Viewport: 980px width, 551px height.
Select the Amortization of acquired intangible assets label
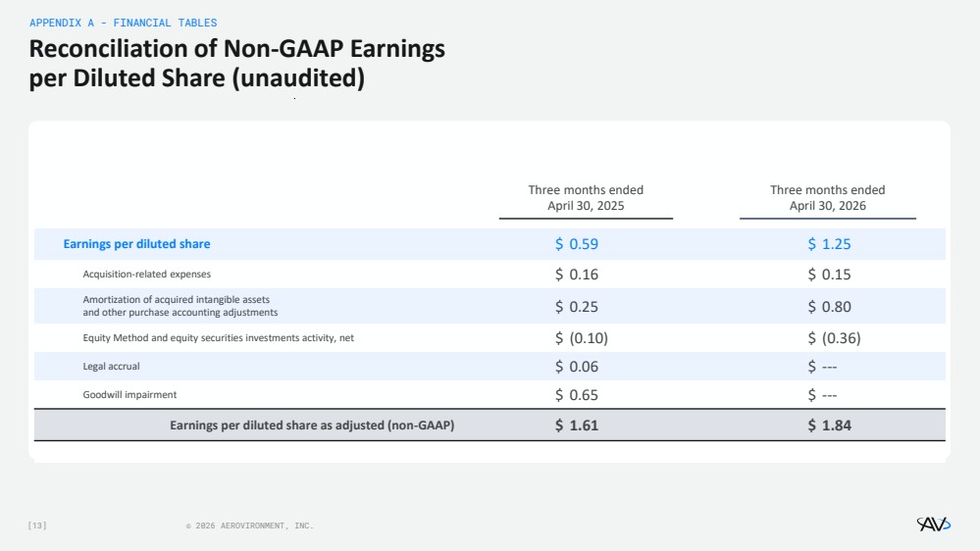[180, 306]
